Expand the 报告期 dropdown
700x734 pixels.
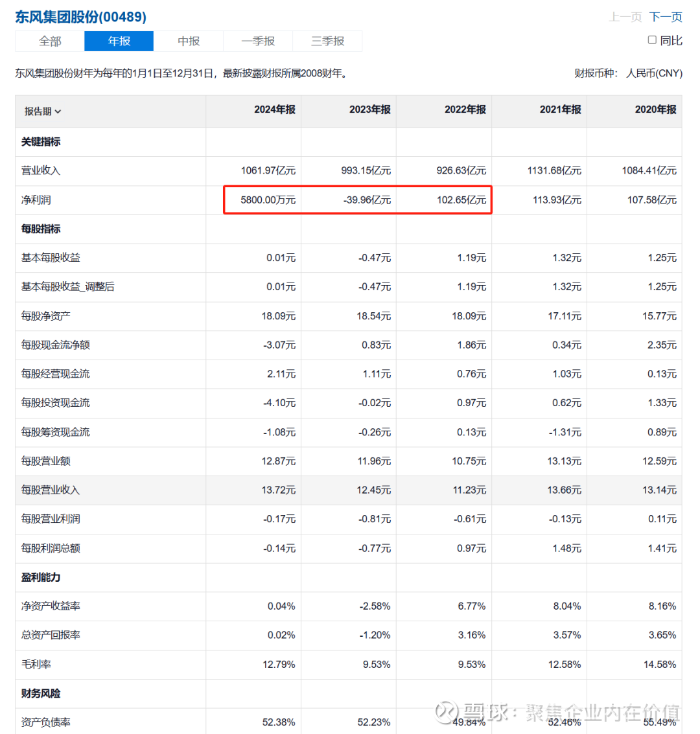coord(43,111)
